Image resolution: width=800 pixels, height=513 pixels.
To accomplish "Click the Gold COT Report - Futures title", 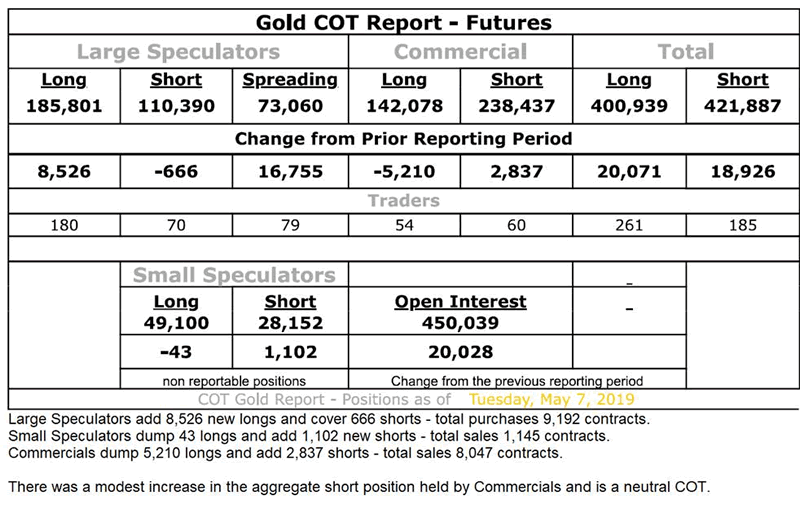I will (x=403, y=21).
